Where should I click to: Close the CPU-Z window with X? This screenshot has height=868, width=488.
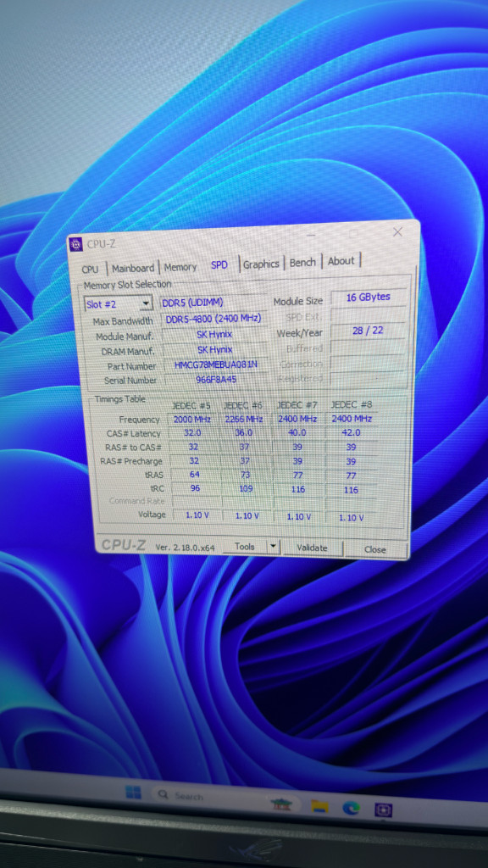[x=397, y=232]
